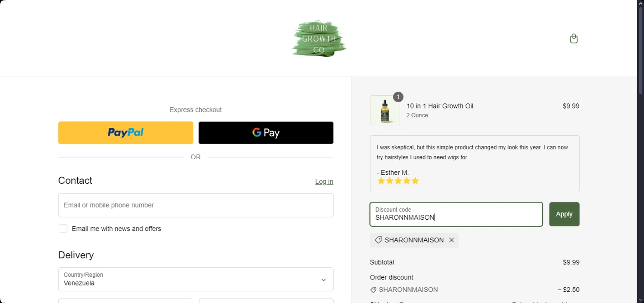Remove the SHARONNMAISON discount tag

coord(451,240)
